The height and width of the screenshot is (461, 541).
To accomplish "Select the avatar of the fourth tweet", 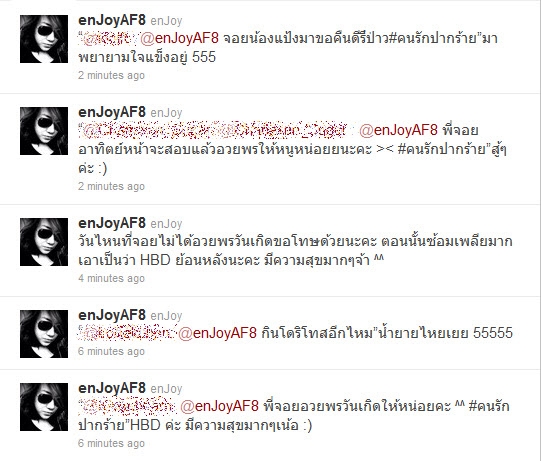I will click(x=44, y=334).
